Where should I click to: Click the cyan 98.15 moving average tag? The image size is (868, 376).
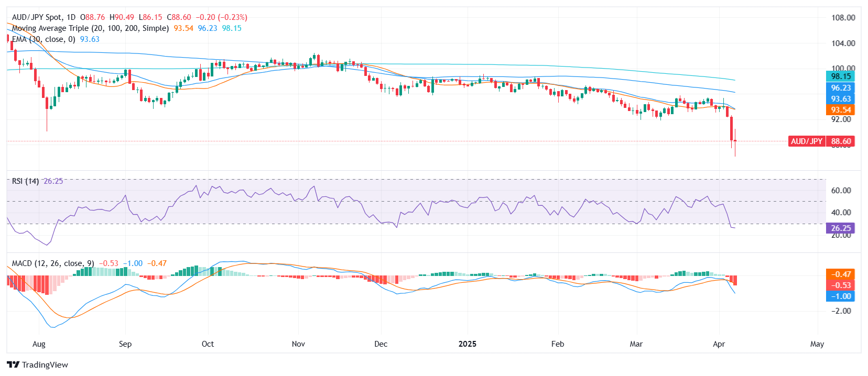point(840,76)
